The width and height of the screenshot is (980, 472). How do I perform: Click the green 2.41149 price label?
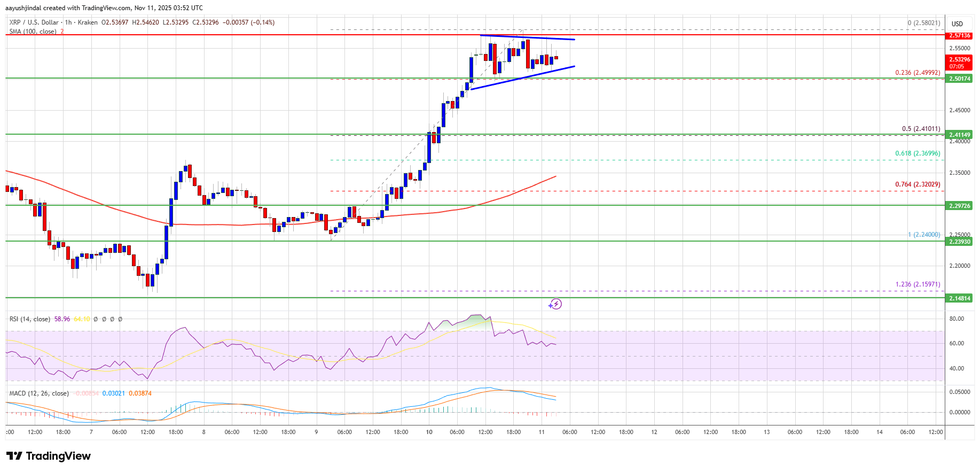959,135
